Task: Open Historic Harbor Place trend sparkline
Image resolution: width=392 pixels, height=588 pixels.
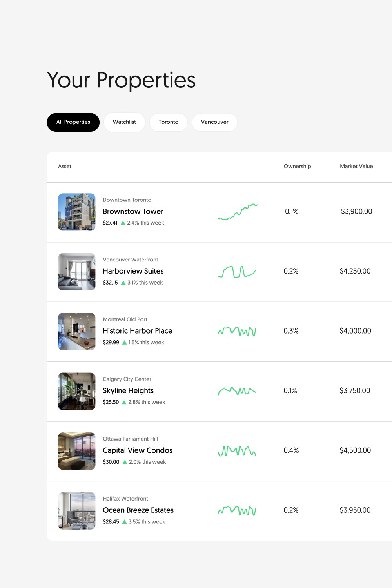Action: click(237, 332)
